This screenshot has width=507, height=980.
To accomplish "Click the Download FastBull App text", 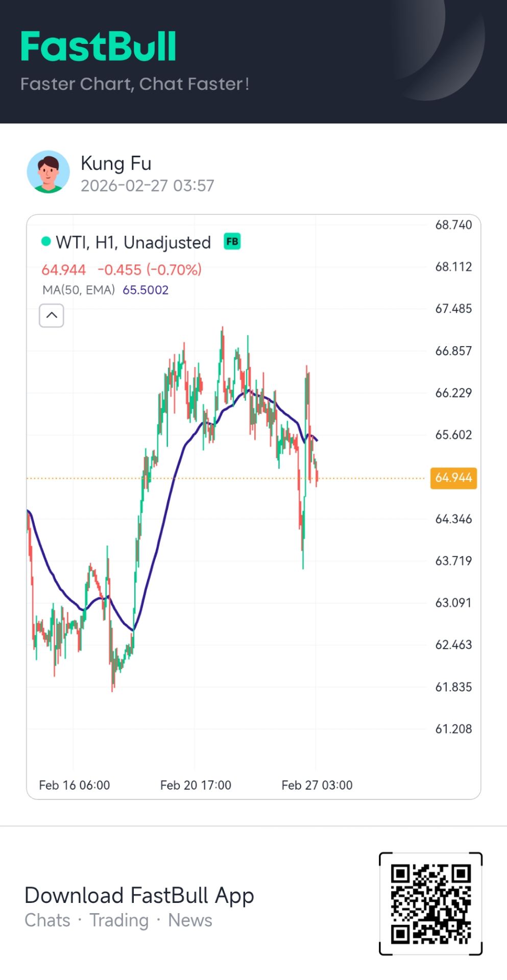I will tap(139, 896).
